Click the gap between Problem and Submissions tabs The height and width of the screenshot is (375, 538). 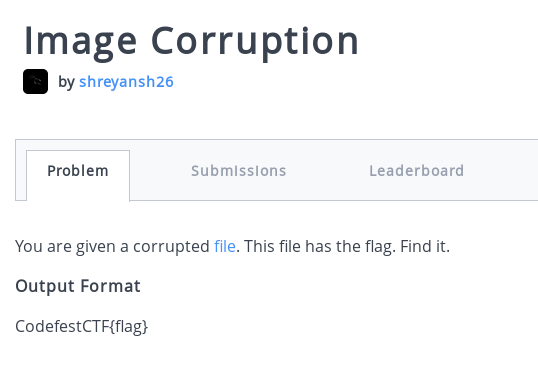160,171
